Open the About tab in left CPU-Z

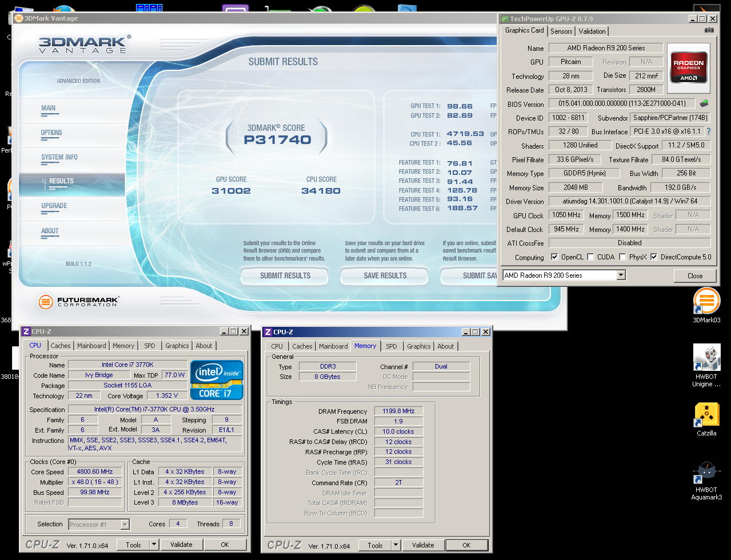point(204,346)
